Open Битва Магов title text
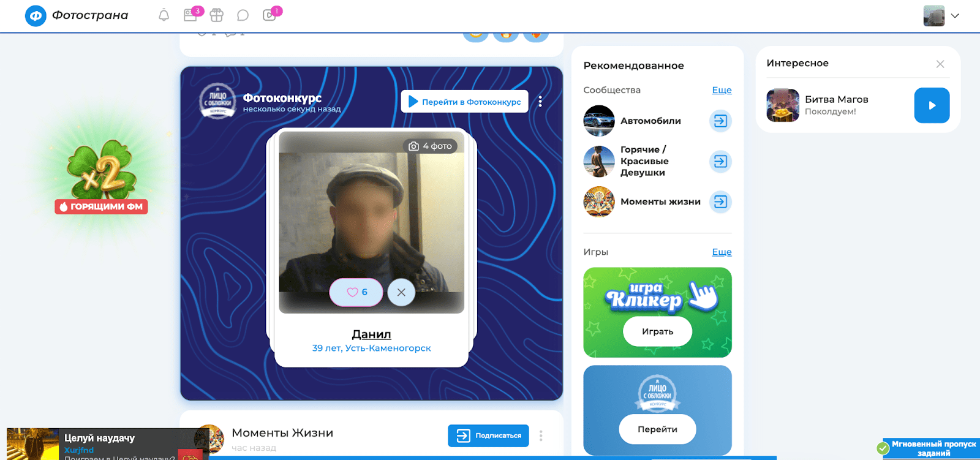 (836, 99)
